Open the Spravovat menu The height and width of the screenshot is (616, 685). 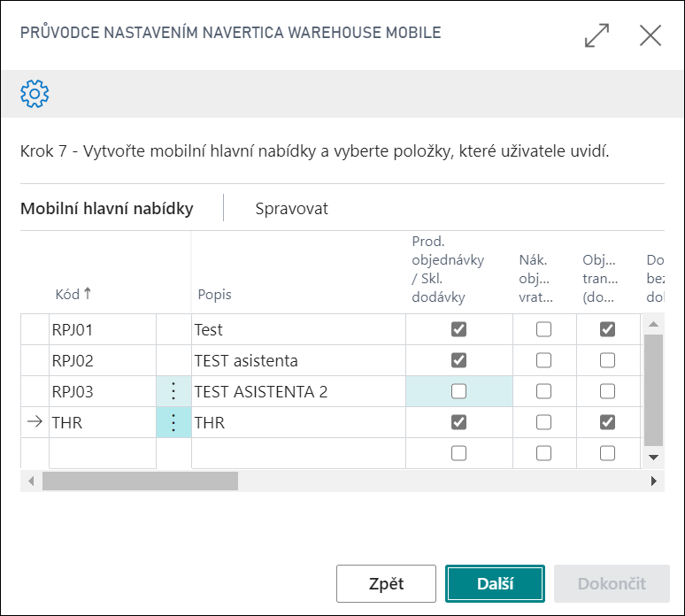pyautogui.click(x=291, y=208)
